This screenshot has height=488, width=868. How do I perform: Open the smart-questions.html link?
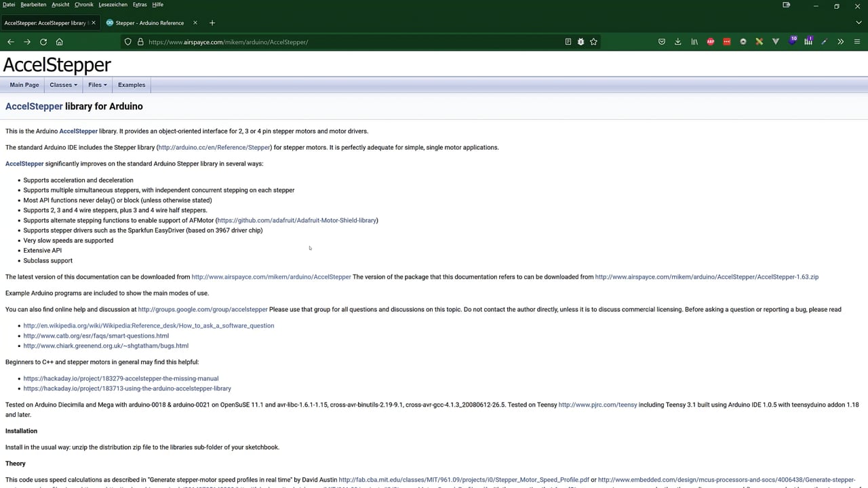pos(96,336)
